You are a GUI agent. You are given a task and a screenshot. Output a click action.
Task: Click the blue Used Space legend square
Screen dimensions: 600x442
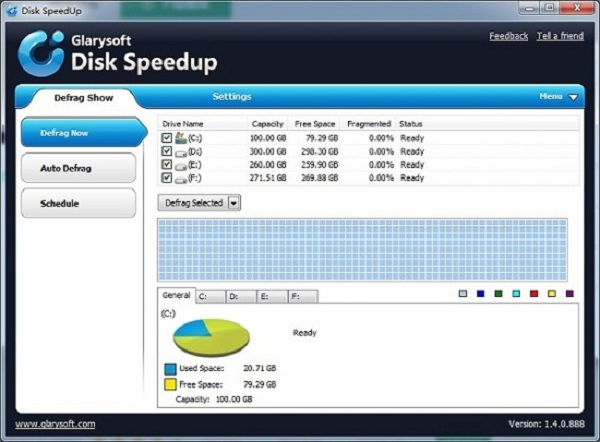170,369
